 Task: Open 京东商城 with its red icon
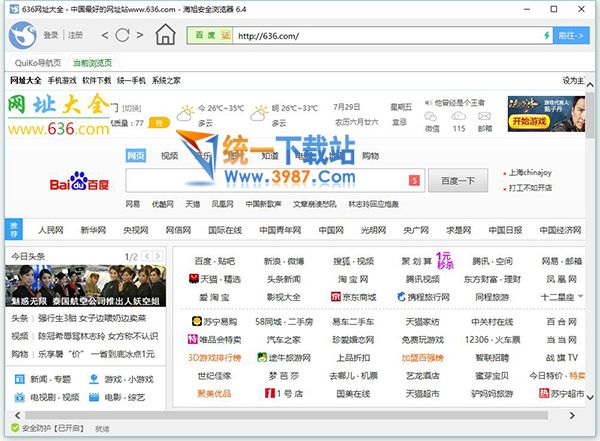353,297
